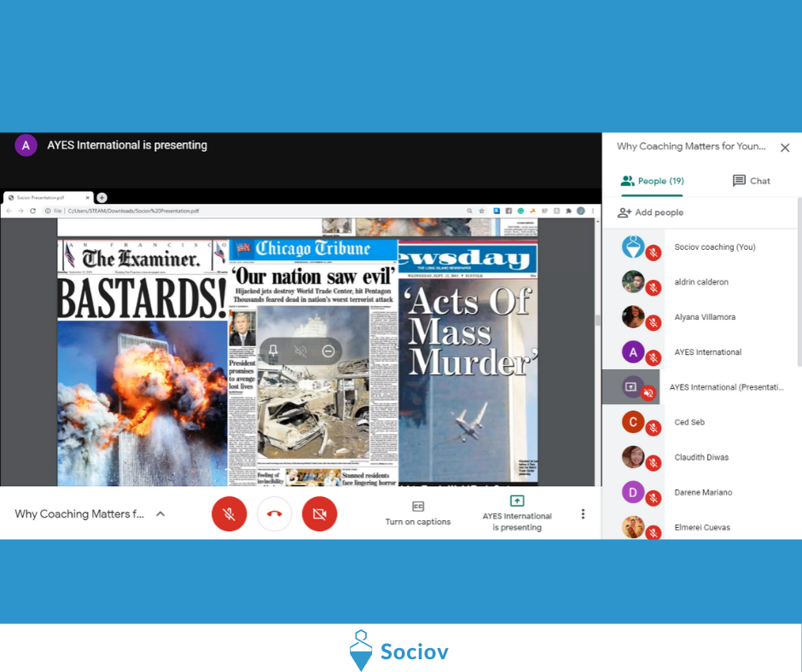Click the Sociov coaching avatar
Viewport: 802px width, 672px height.
click(633, 246)
